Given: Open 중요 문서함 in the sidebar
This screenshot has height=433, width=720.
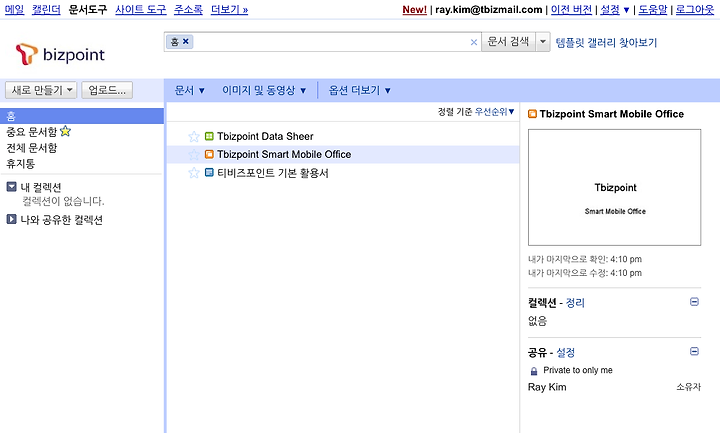Looking at the screenshot, I should 31,132.
